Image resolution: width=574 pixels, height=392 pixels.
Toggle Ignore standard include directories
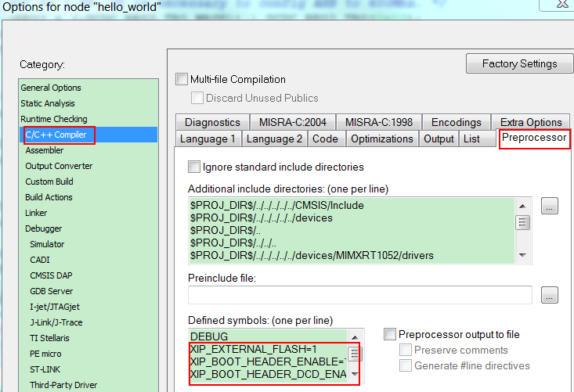pos(194,167)
